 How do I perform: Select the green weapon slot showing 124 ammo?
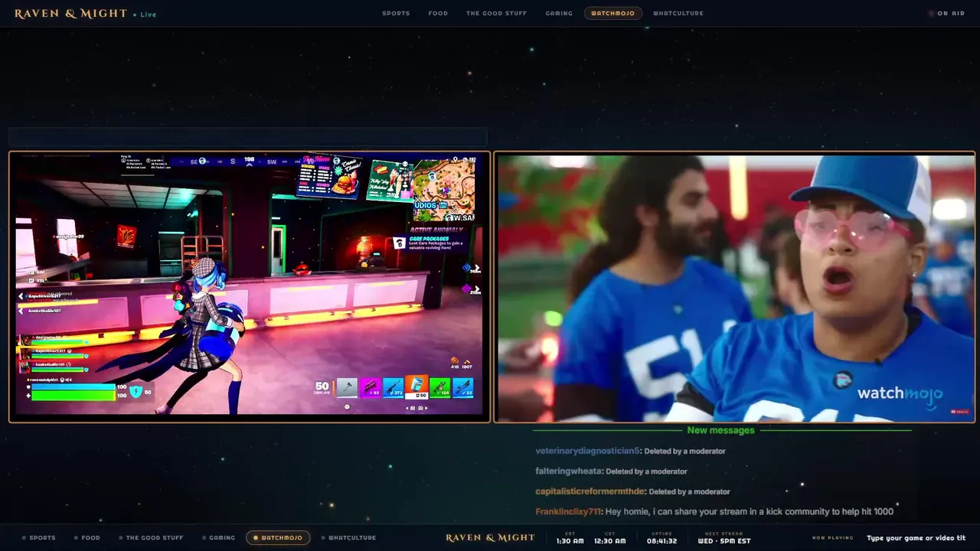tap(439, 387)
